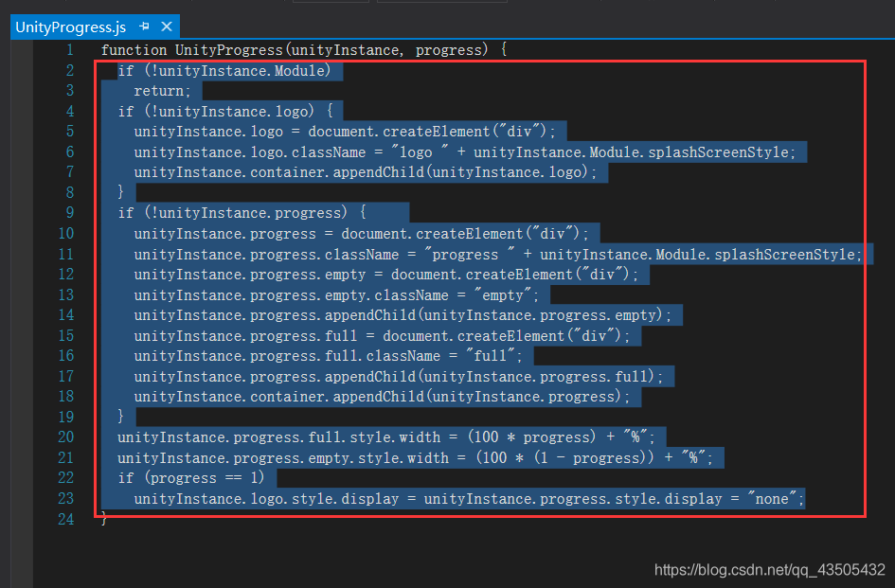
Task: Close the UnityProgress.js tab
Action: point(167,27)
